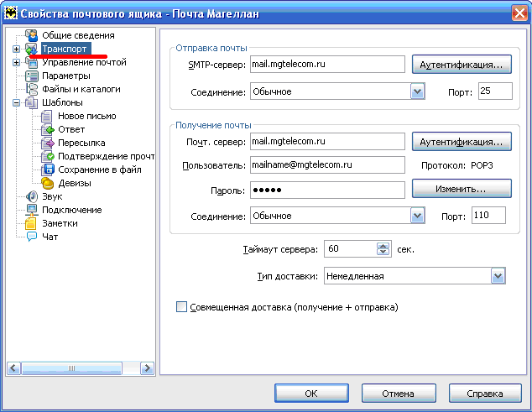Increase the Таймаут сервера value
This screenshot has height=412, width=532.
[383, 245]
